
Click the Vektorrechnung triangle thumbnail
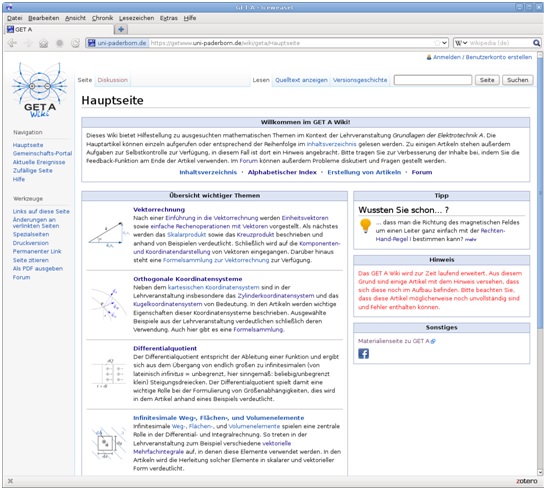click(x=109, y=235)
